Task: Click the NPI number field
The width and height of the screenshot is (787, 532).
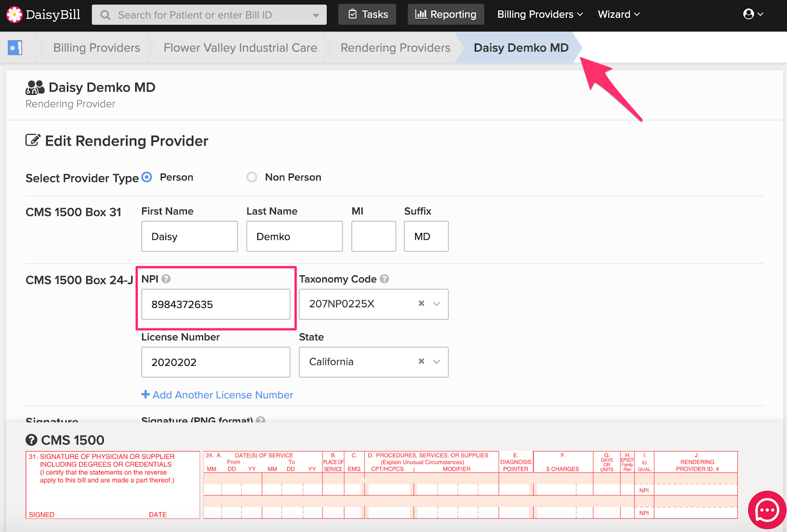Action: (x=216, y=304)
